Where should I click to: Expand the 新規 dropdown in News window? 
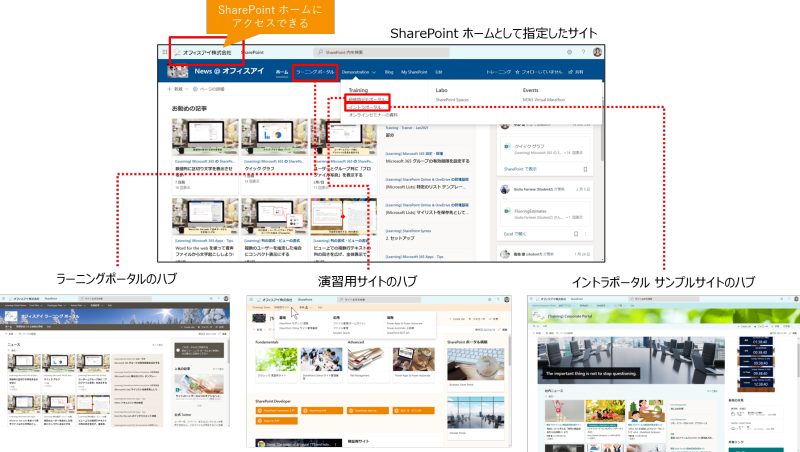coord(178,89)
